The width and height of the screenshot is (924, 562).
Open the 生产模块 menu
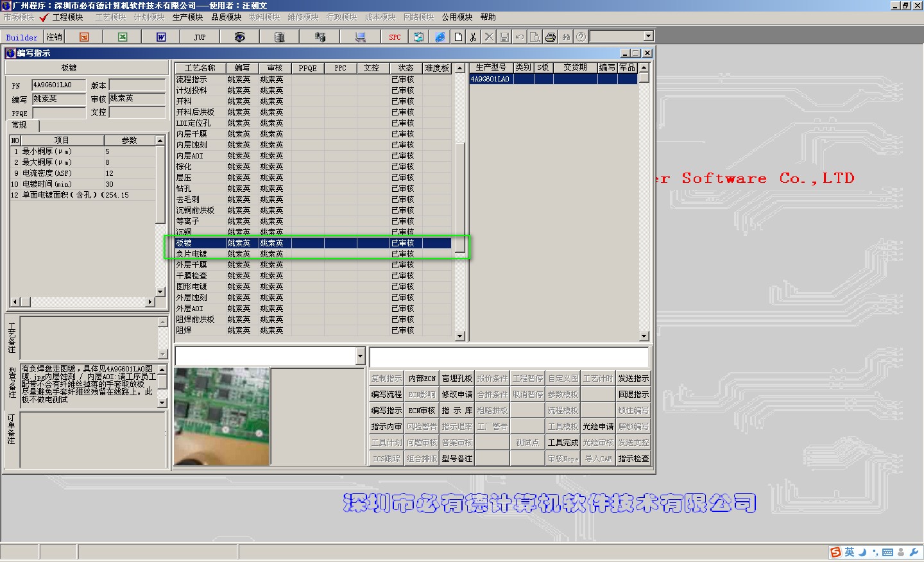point(187,17)
